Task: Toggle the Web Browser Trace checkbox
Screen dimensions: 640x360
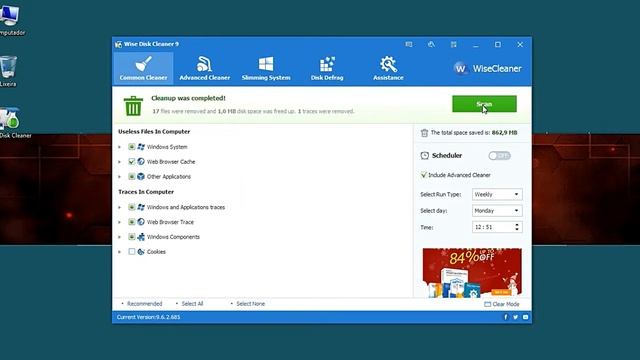Action: tap(131, 222)
